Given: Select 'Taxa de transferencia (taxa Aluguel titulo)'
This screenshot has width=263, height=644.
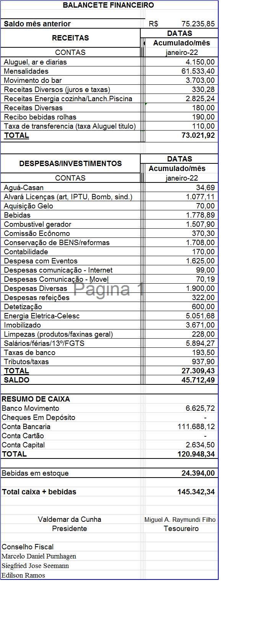Looking at the screenshot, I should click(x=70, y=126).
